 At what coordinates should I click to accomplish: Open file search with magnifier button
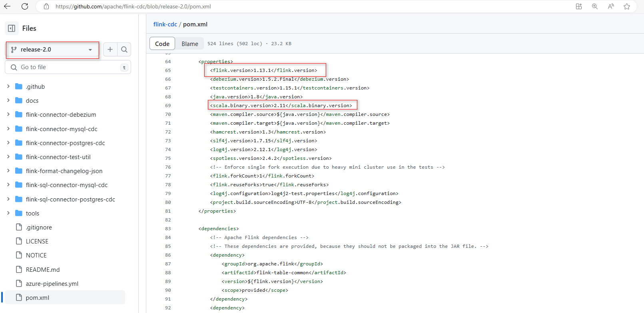click(x=124, y=50)
